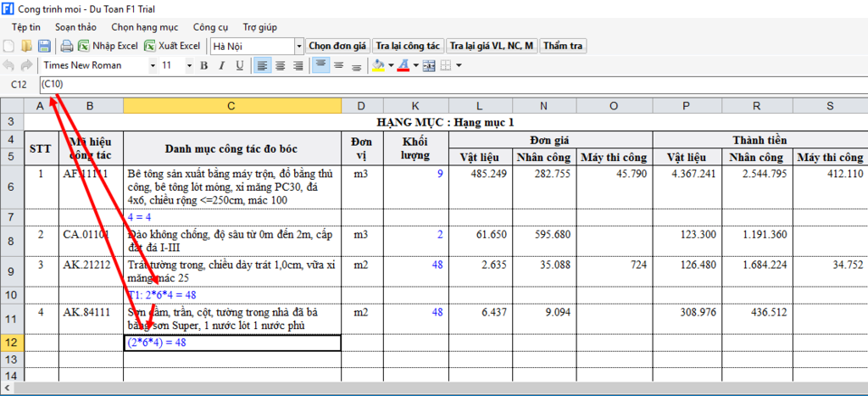Click cell with code CA.01101
Screen dimensions: 868x396
click(91, 241)
